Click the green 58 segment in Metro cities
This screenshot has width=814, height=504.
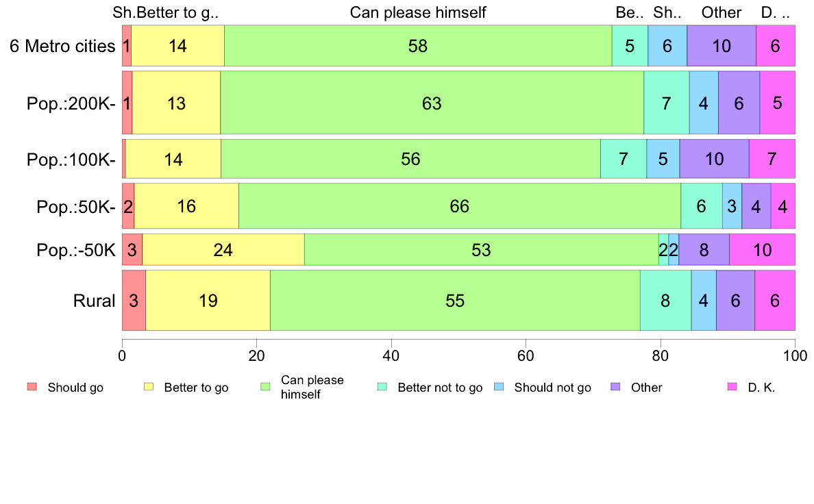418,46
